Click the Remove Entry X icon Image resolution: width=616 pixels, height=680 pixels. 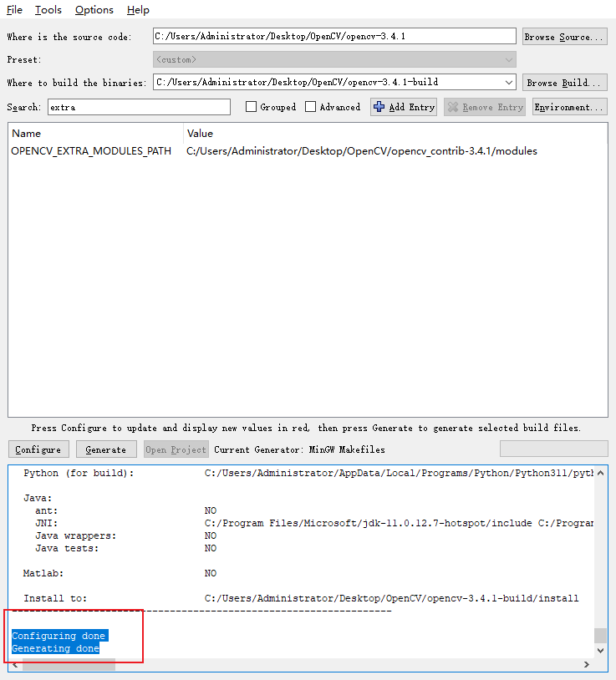point(453,107)
